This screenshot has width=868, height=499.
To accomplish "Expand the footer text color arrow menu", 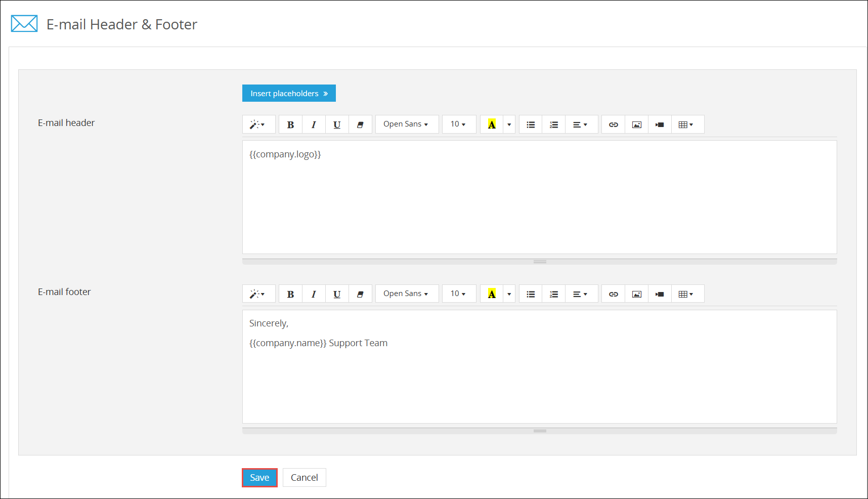I will tap(509, 294).
